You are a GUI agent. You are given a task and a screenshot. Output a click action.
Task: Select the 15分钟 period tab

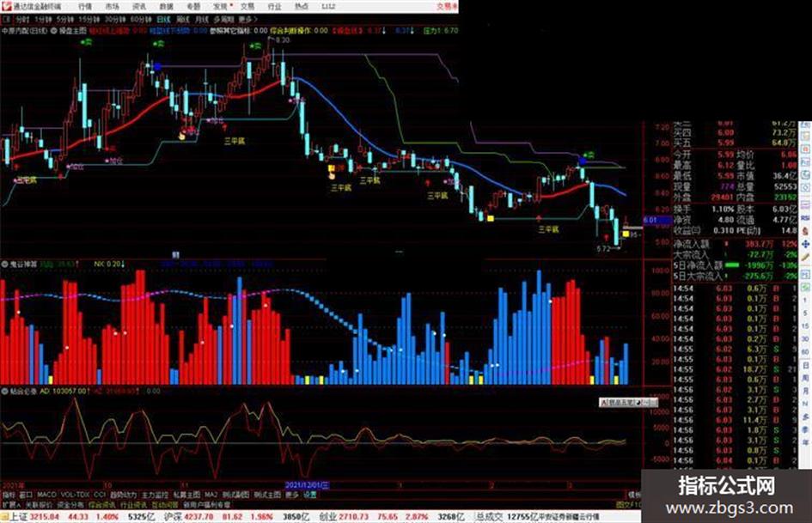[89, 20]
